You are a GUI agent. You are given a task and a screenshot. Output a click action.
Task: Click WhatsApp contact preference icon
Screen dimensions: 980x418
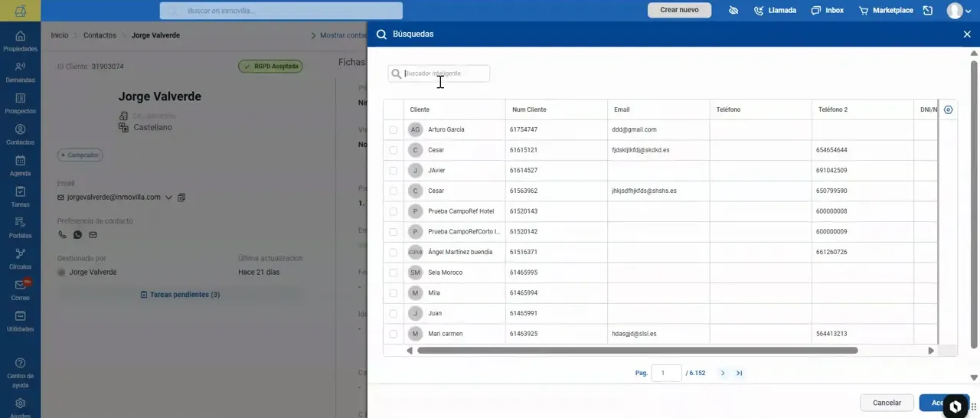[77, 235]
